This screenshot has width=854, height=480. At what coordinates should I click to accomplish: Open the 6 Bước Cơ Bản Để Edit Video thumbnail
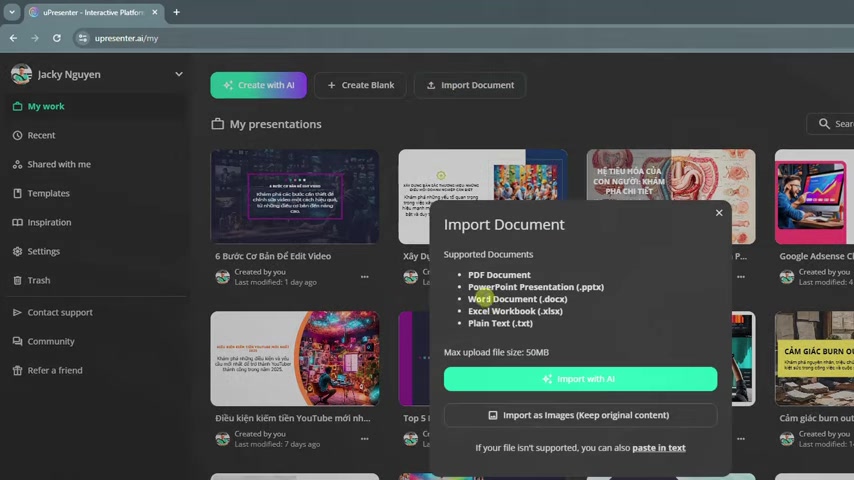(x=295, y=197)
